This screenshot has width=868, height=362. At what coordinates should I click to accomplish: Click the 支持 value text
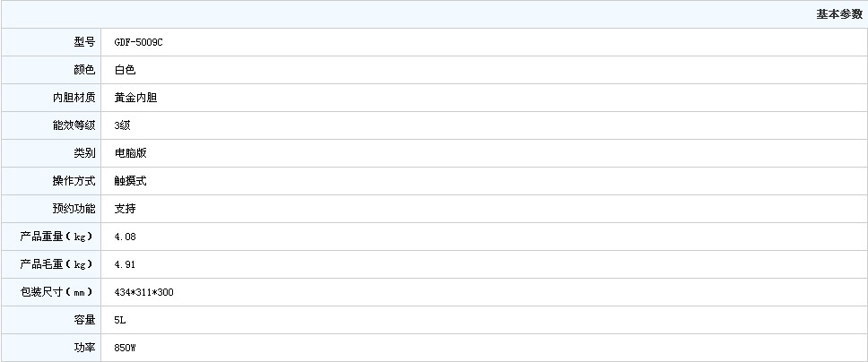click(125, 209)
